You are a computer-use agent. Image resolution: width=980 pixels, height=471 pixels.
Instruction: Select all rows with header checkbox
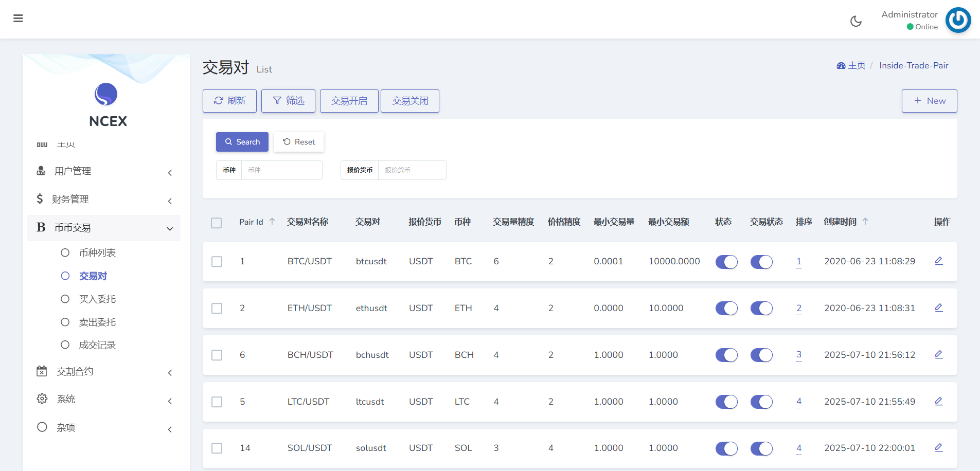pyautogui.click(x=217, y=223)
